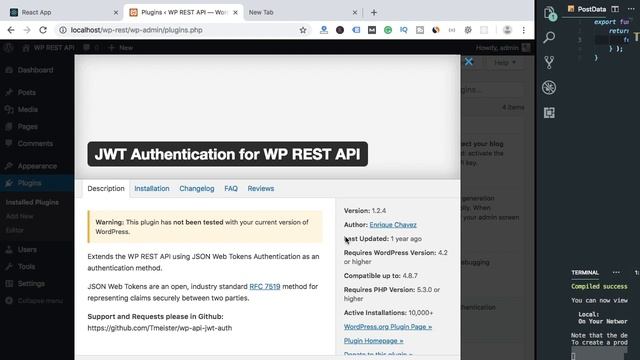Screen dimensions: 640x360
Task: Open Installed Plugins submenu item
Action: tap(32, 202)
